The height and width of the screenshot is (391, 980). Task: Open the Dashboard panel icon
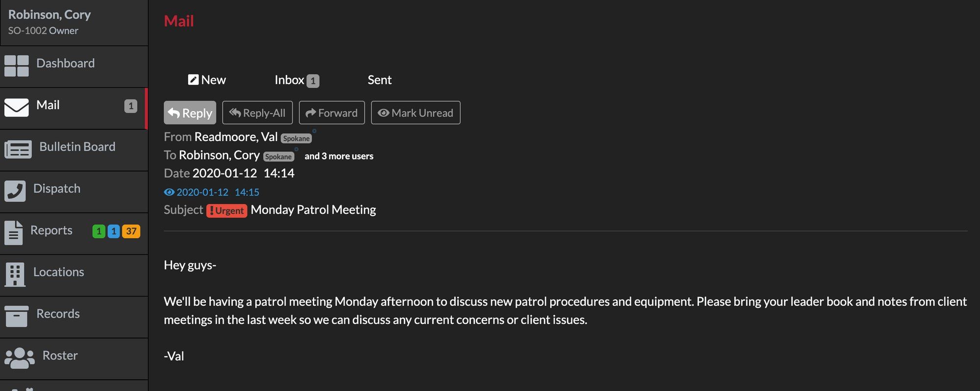[x=17, y=65]
